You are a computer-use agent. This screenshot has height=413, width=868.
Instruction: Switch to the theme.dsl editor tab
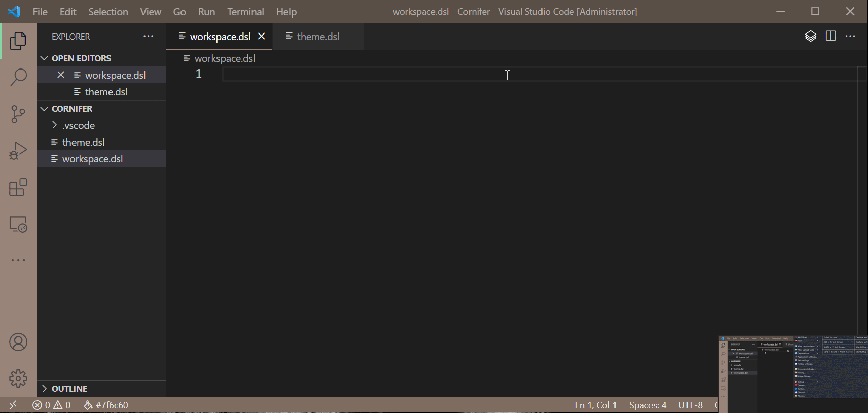pyautogui.click(x=318, y=37)
